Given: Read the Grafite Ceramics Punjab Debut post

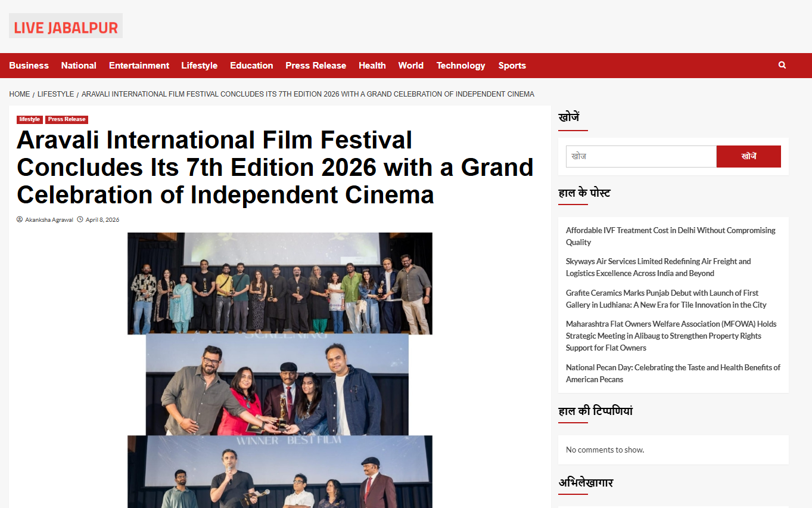Looking at the screenshot, I should point(665,299).
